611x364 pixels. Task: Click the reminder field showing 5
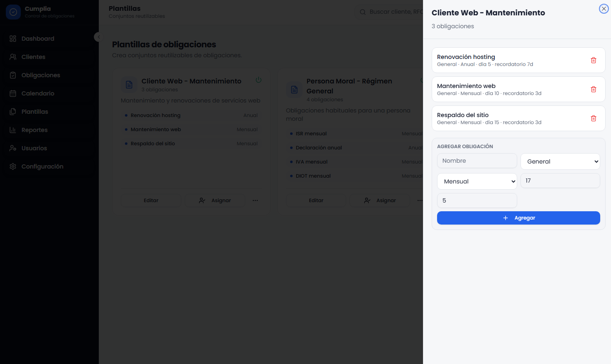click(x=477, y=200)
